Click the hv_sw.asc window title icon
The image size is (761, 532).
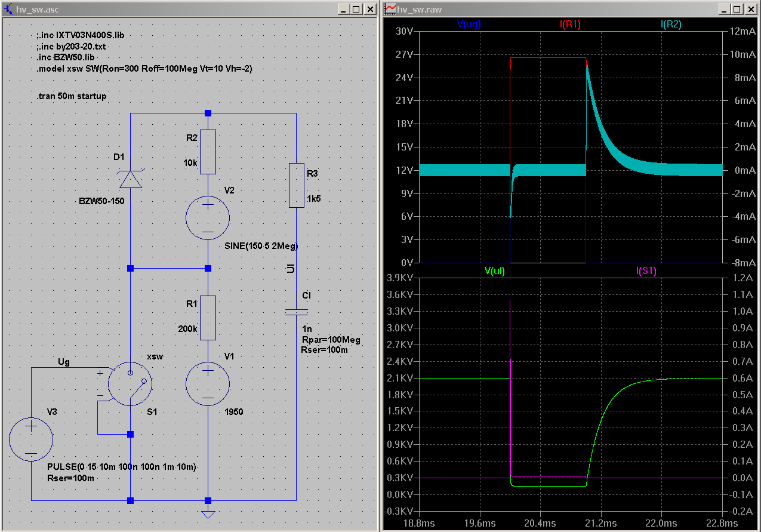tap(8, 9)
